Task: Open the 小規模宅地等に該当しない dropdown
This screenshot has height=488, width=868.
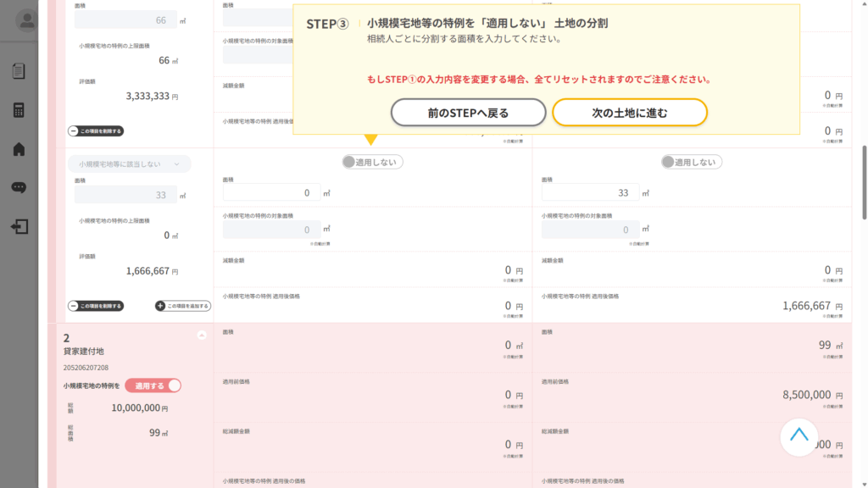Action: coord(129,164)
